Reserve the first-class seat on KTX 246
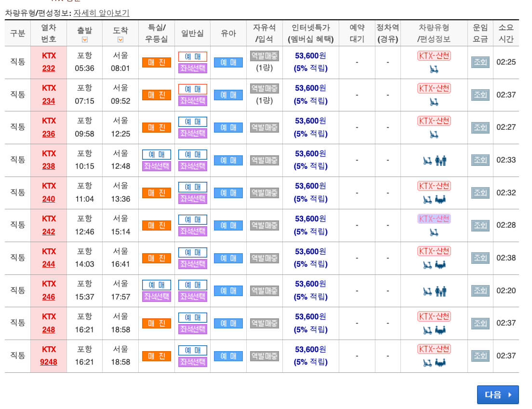Screen dimensions: 532x409 click(x=156, y=284)
